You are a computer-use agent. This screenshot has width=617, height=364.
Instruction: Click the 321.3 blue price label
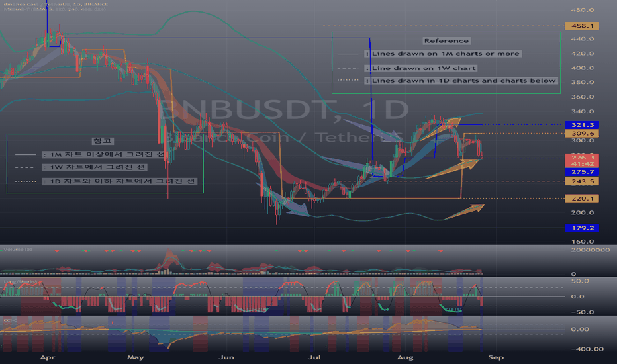click(x=582, y=125)
